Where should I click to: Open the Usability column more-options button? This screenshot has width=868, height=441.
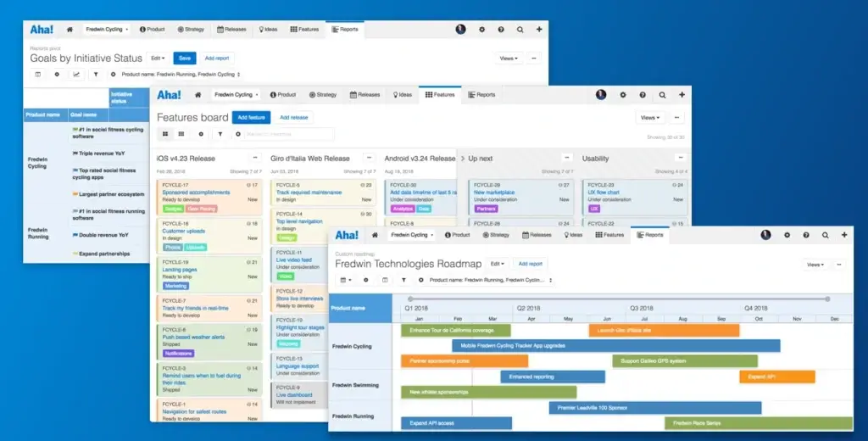[x=681, y=158]
